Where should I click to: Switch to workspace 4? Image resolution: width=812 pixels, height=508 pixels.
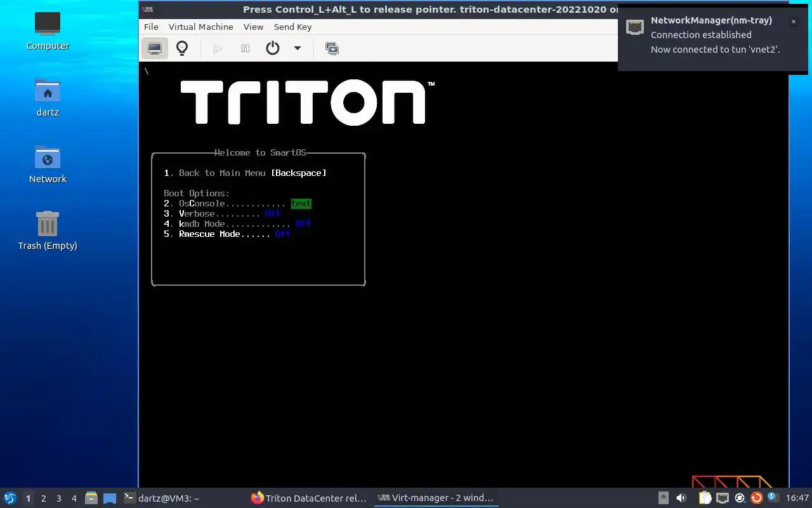[x=74, y=498]
